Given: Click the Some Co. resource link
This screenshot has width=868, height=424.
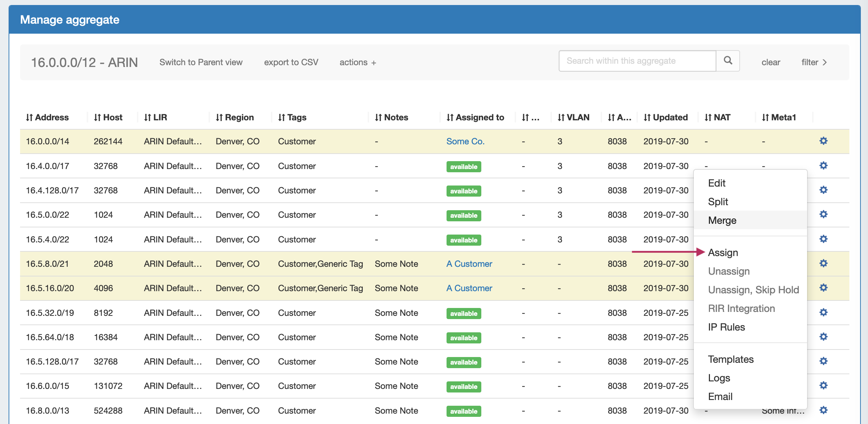Looking at the screenshot, I should click(x=465, y=141).
